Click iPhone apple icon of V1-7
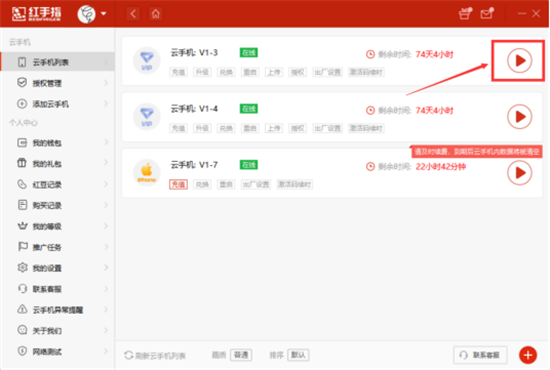This screenshot has width=550, height=370. [147, 173]
